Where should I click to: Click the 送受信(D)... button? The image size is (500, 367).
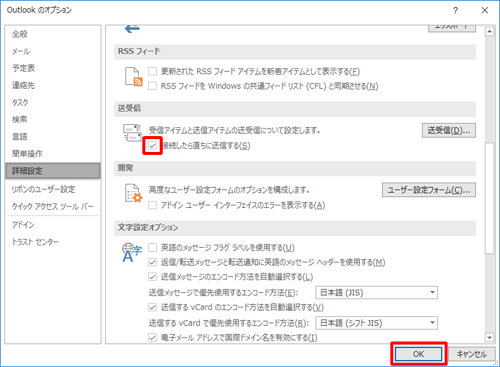click(449, 130)
